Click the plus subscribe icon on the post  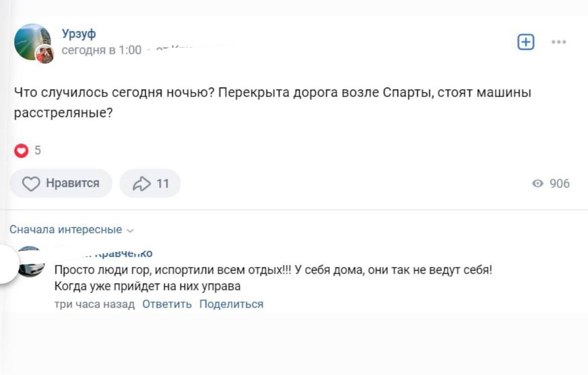click(x=526, y=43)
